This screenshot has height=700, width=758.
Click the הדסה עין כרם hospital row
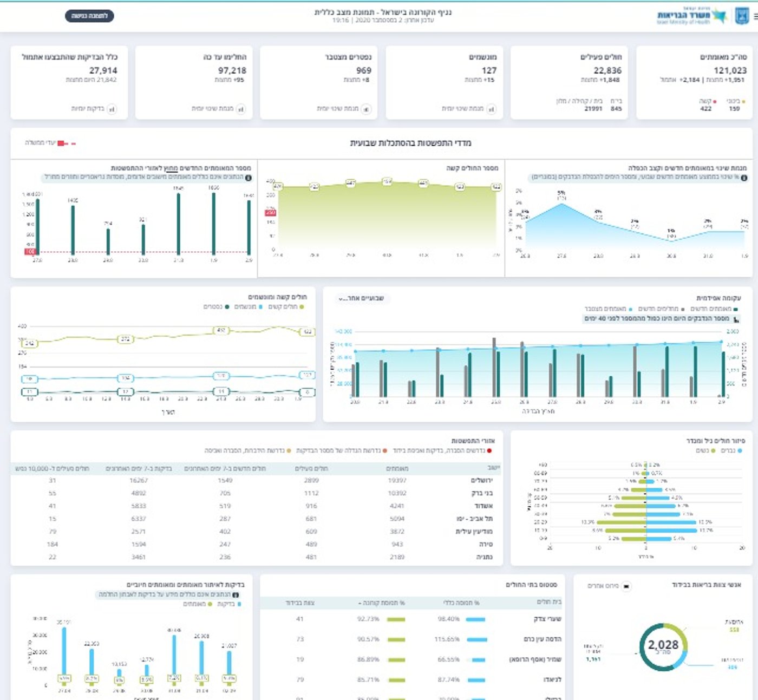click(x=412, y=639)
